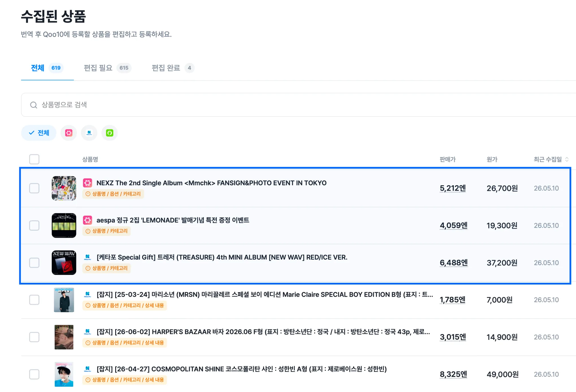Open COSMOPOLITAN SHINE 성한빈 A형 product title
The height and width of the screenshot is (392, 576).
click(241, 369)
